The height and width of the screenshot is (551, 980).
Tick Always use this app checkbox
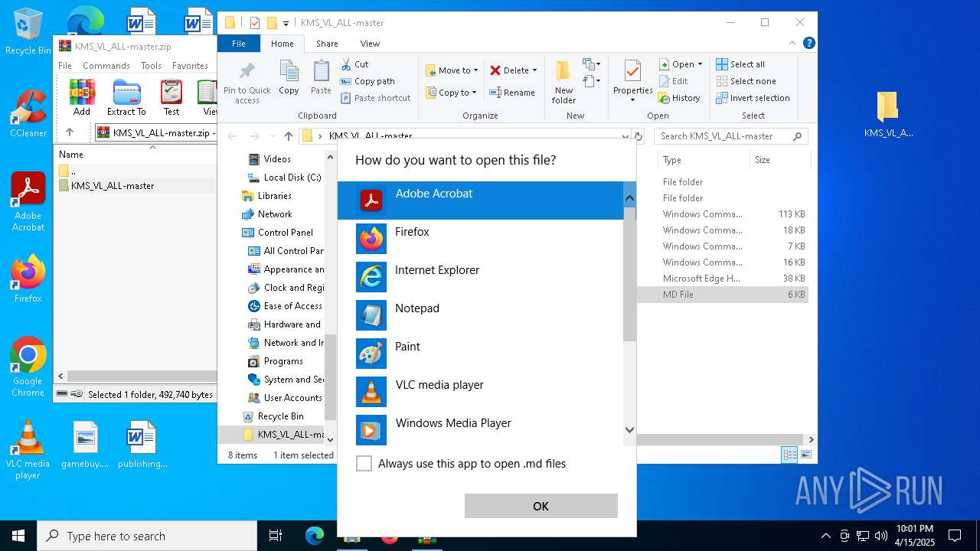click(364, 464)
